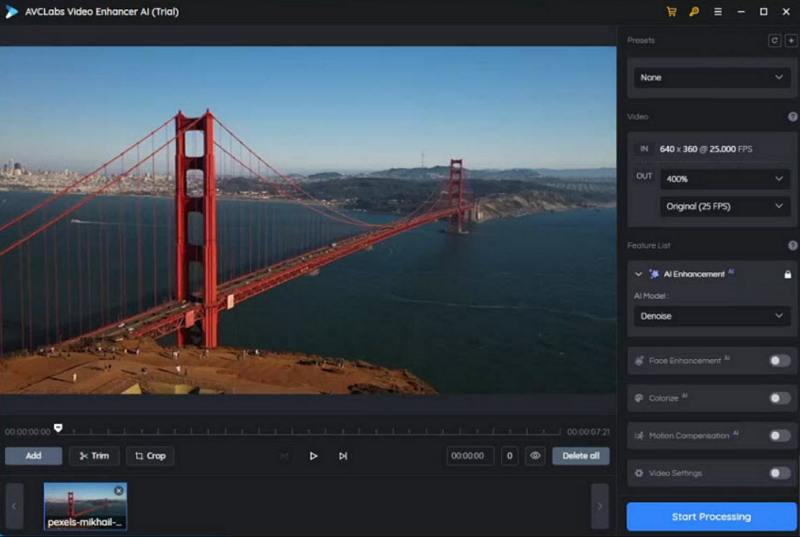
Task: Toggle the eye preview icon
Action: click(x=536, y=456)
